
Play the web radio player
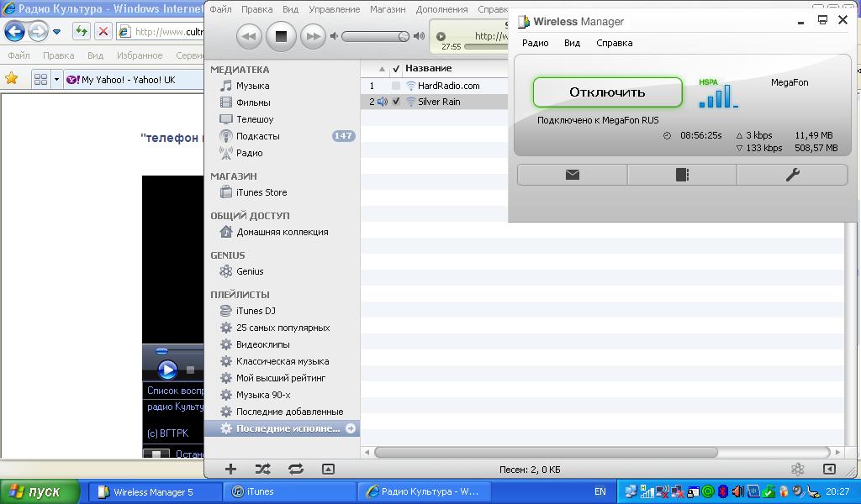[167, 370]
